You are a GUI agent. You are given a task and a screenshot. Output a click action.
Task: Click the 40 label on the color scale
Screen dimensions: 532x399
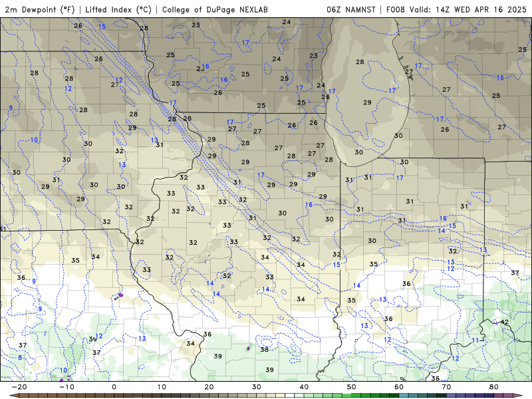click(x=304, y=387)
